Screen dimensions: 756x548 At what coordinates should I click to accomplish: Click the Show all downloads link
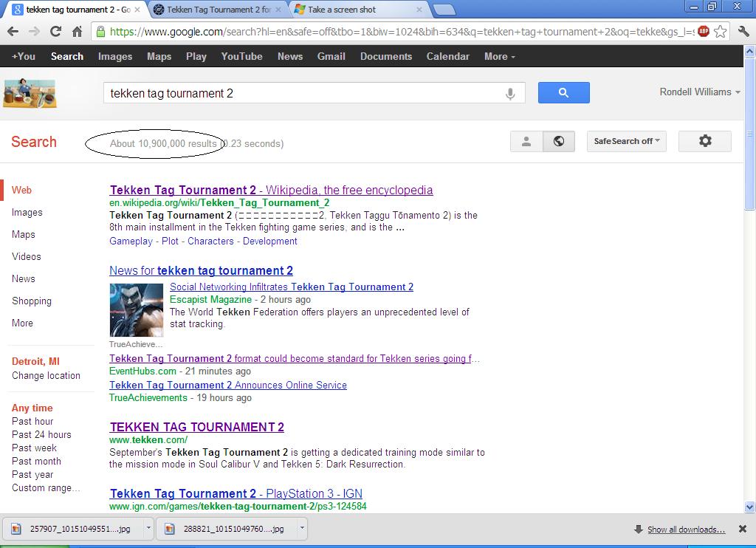click(686, 530)
